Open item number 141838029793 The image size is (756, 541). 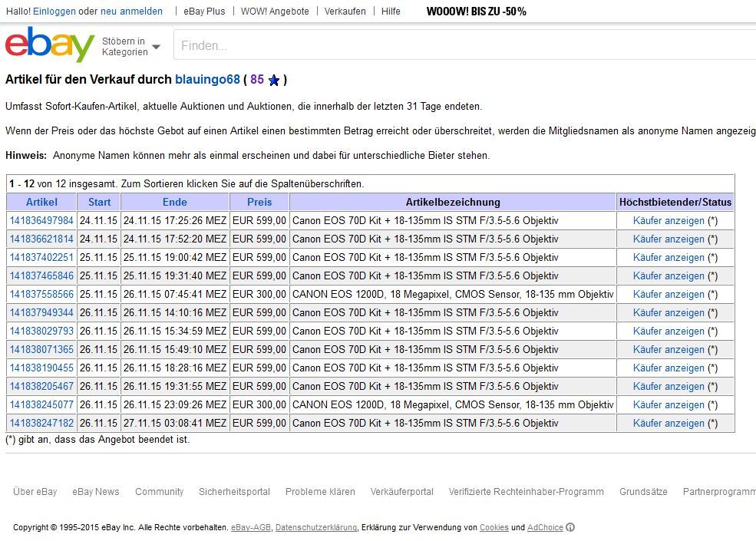click(41, 331)
